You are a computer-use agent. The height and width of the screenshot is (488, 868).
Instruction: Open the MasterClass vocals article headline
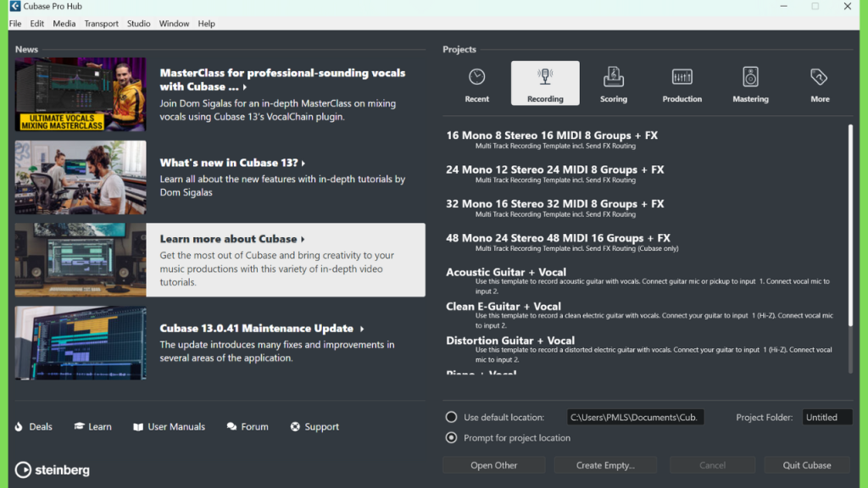click(282, 80)
